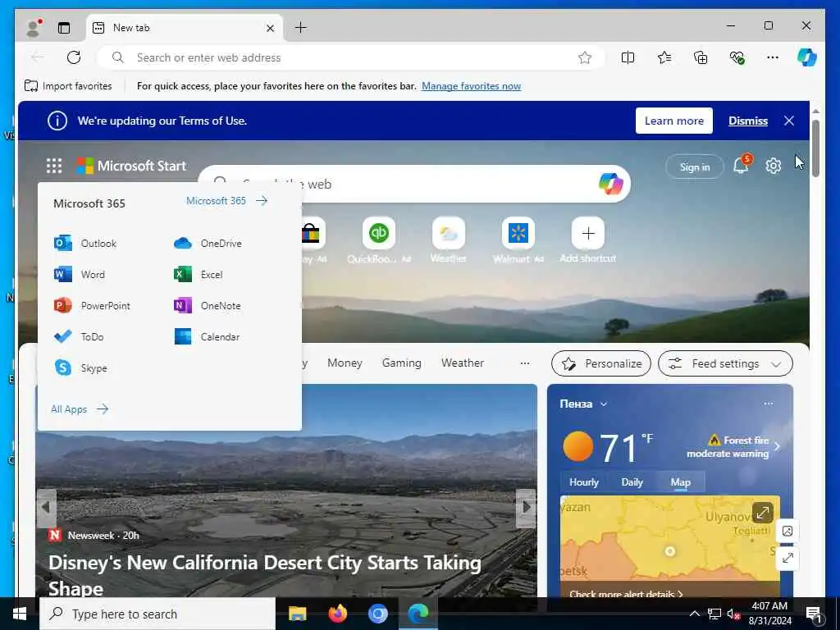
Task: Expand the Forest fire warning arrow
Action: [778, 446]
